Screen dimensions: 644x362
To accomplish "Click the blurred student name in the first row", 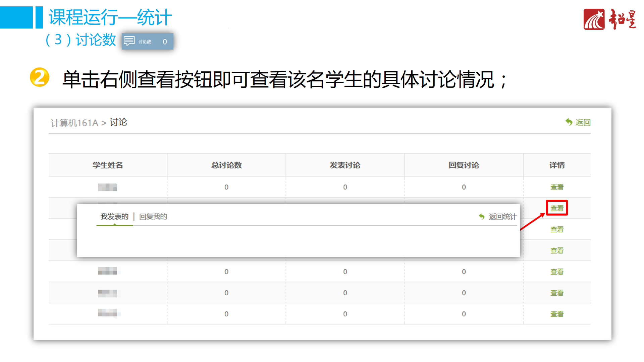I will pos(107,187).
